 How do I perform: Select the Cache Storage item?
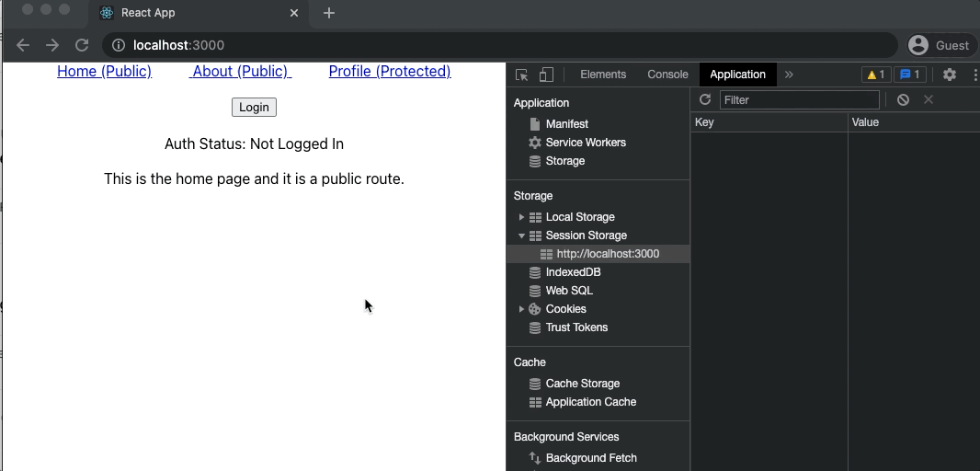click(583, 384)
